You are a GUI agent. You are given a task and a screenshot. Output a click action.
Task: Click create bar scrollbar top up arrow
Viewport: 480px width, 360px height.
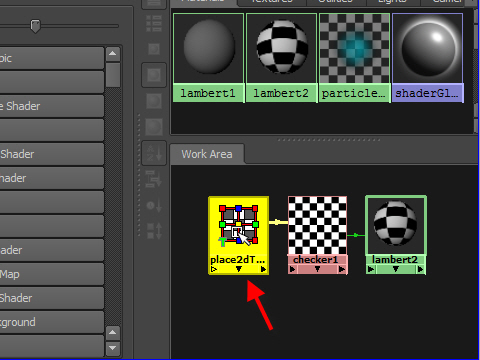pyautogui.click(x=113, y=54)
